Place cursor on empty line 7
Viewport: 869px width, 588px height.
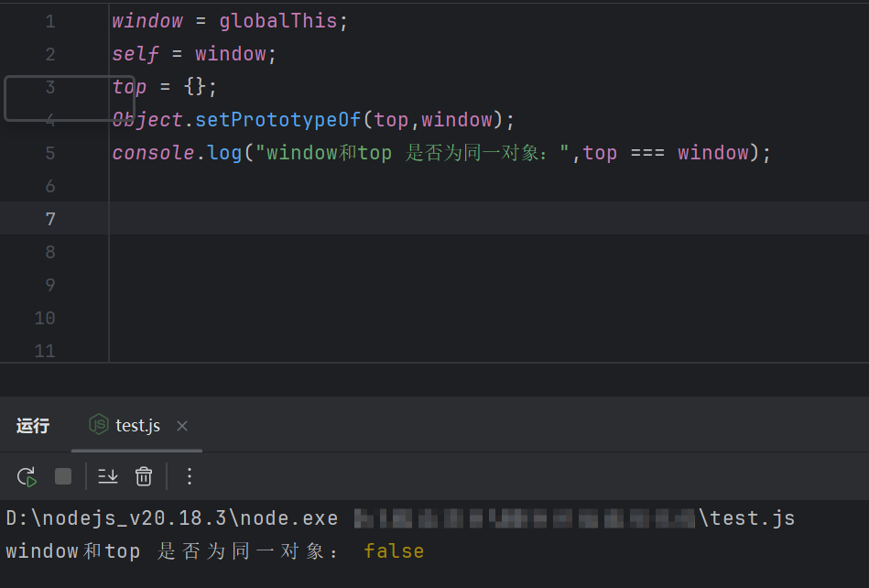pos(458,219)
